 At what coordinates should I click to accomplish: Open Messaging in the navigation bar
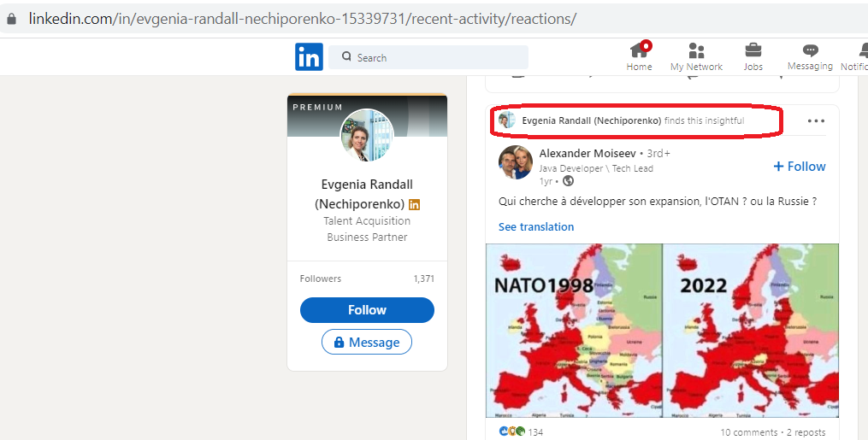pyautogui.click(x=810, y=56)
